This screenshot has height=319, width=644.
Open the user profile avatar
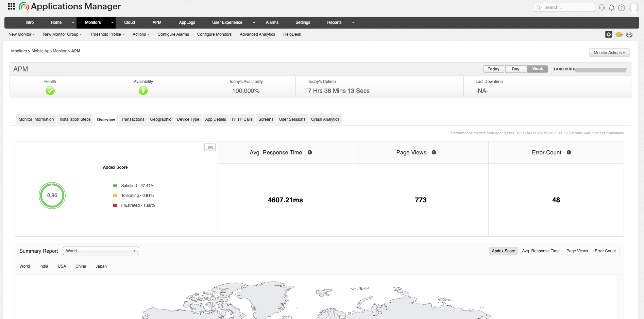(x=633, y=7)
